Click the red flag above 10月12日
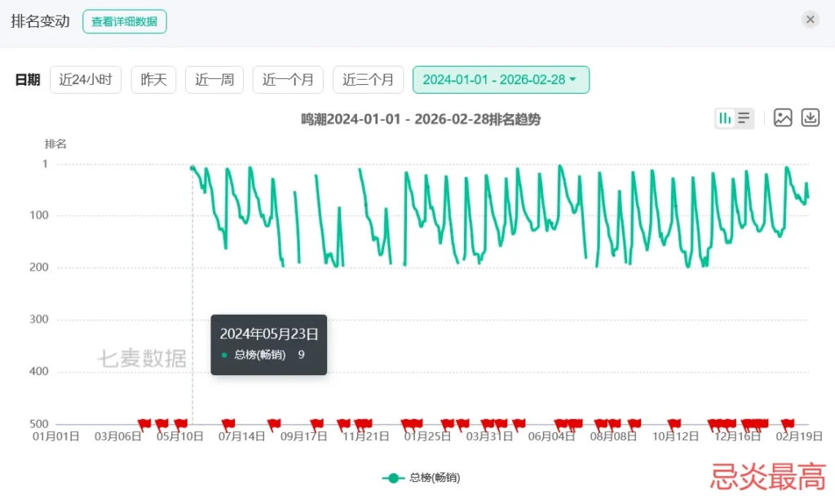 tap(674, 423)
